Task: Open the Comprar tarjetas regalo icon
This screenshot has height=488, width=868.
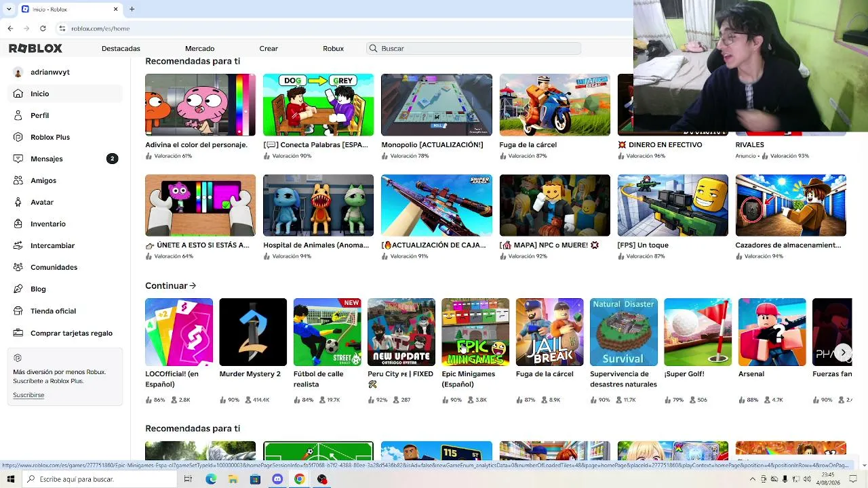Action: [x=18, y=333]
